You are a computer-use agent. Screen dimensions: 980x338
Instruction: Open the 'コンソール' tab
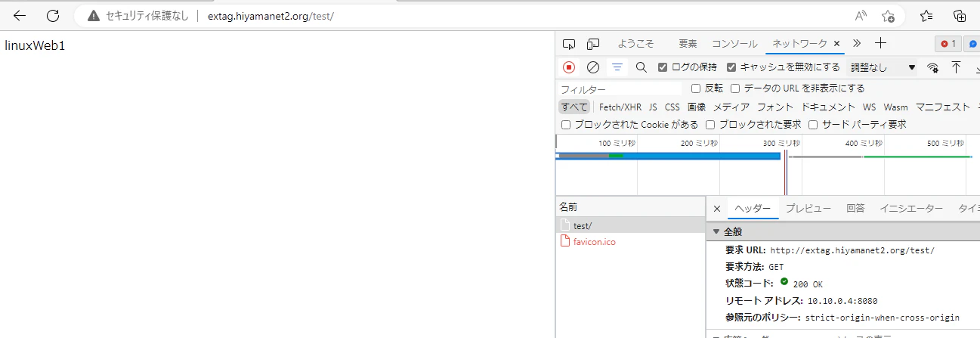[x=734, y=44]
